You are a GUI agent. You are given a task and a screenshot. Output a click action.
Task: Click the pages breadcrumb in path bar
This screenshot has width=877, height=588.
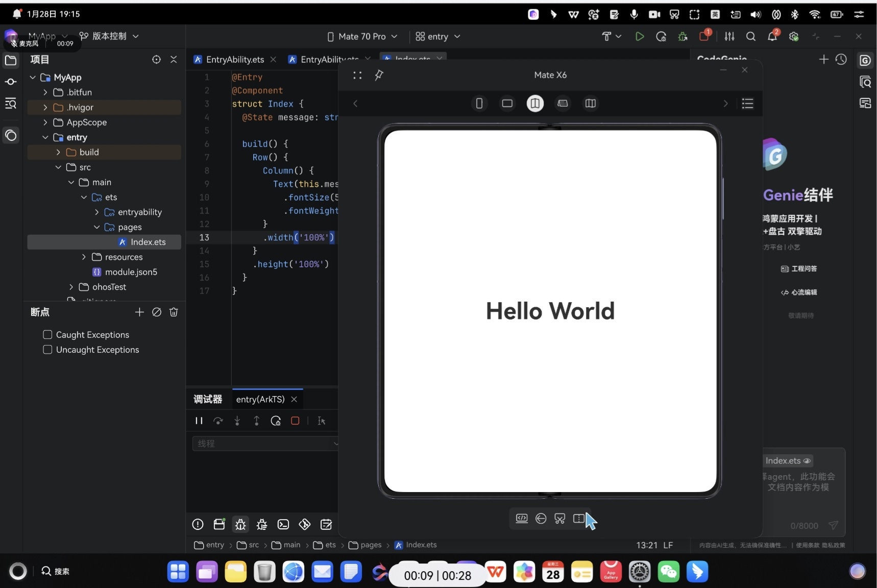coord(371,545)
